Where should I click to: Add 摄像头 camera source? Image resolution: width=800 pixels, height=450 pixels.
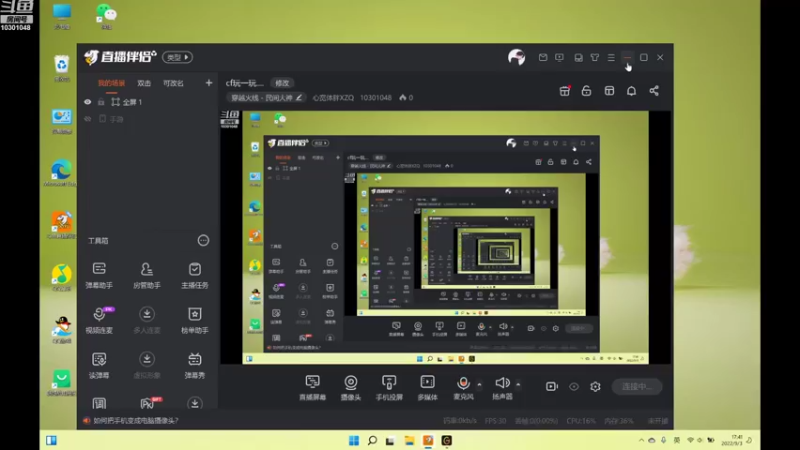pyautogui.click(x=351, y=387)
